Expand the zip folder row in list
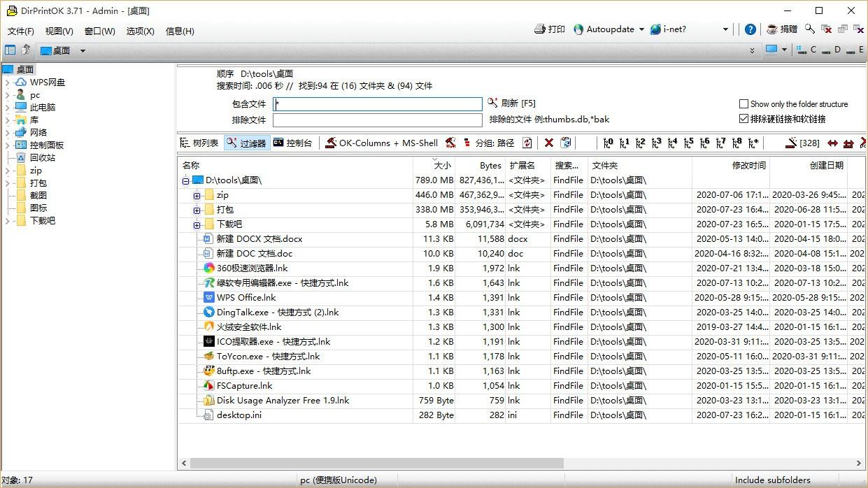The height and width of the screenshot is (488, 868). pyautogui.click(x=197, y=195)
